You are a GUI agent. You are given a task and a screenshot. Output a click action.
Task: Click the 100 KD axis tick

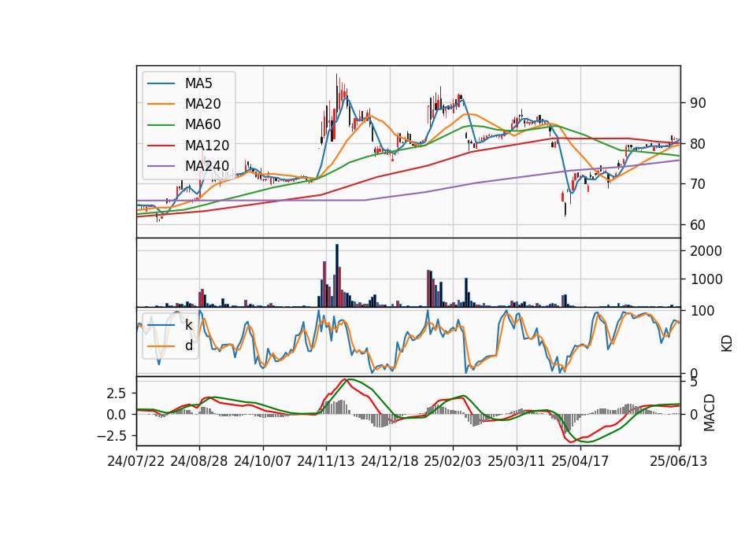[x=702, y=311]
